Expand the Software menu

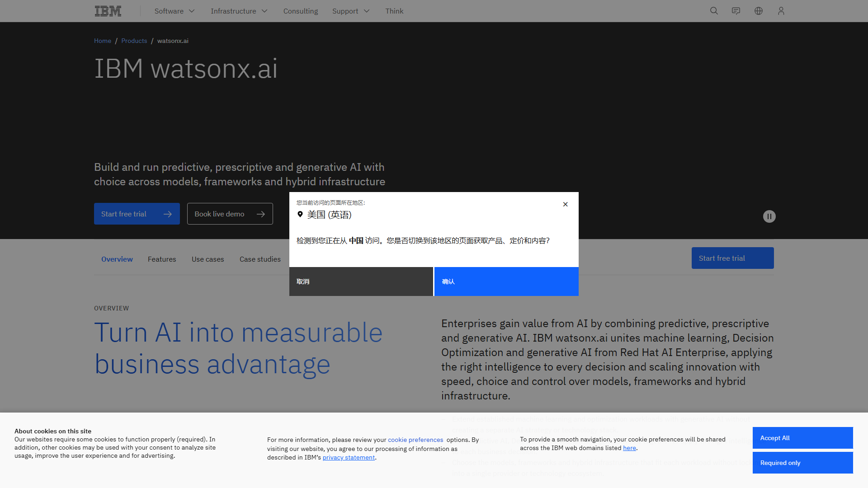pos(175,11)
